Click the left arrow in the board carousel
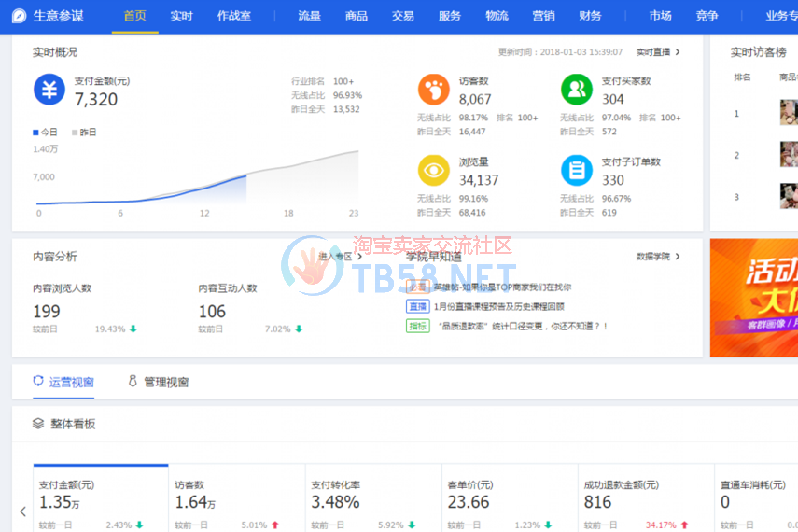 23,511
